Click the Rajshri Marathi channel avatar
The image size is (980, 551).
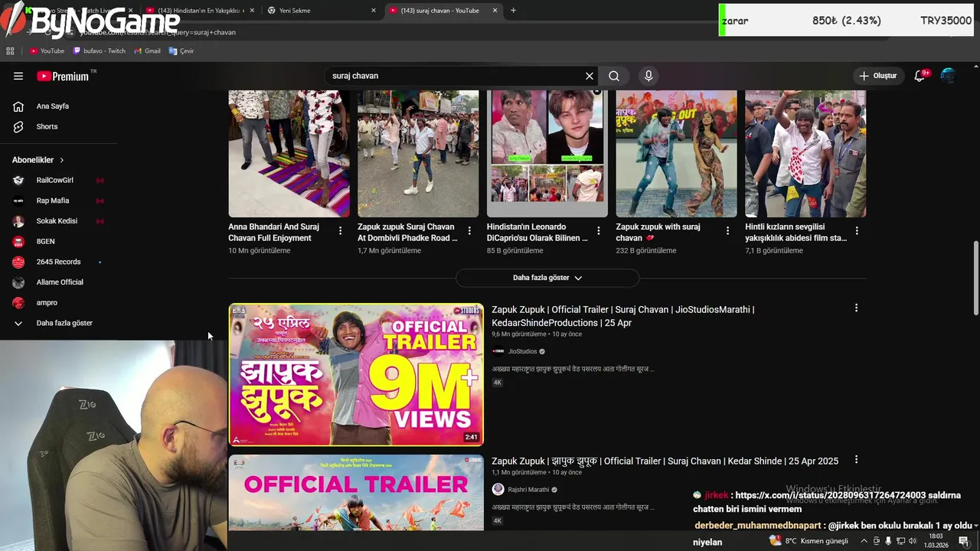point(498,490)
